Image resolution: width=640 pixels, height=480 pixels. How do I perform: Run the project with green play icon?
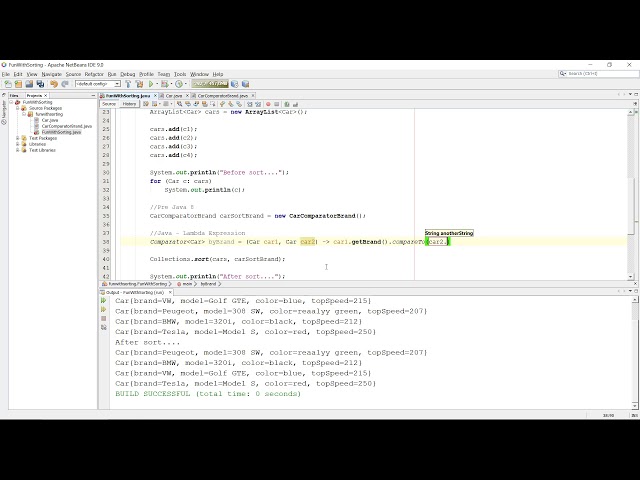[151, 84]
